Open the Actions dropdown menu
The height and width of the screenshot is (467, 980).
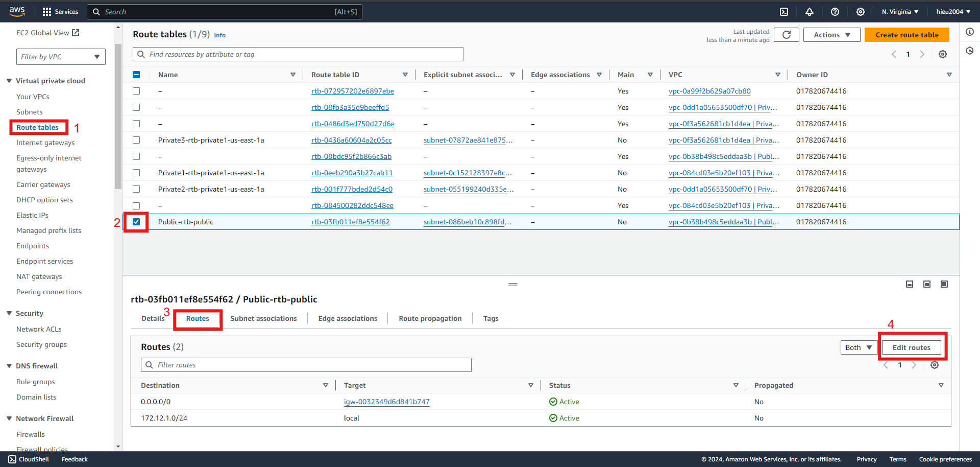(x=832, y=35)
